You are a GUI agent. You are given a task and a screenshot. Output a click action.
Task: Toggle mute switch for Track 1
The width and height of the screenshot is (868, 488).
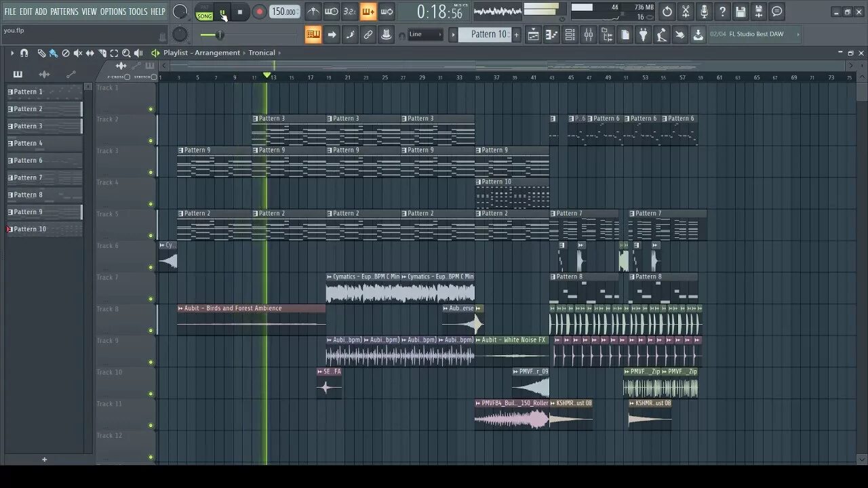pyautogui.click(x=151, y=109)
